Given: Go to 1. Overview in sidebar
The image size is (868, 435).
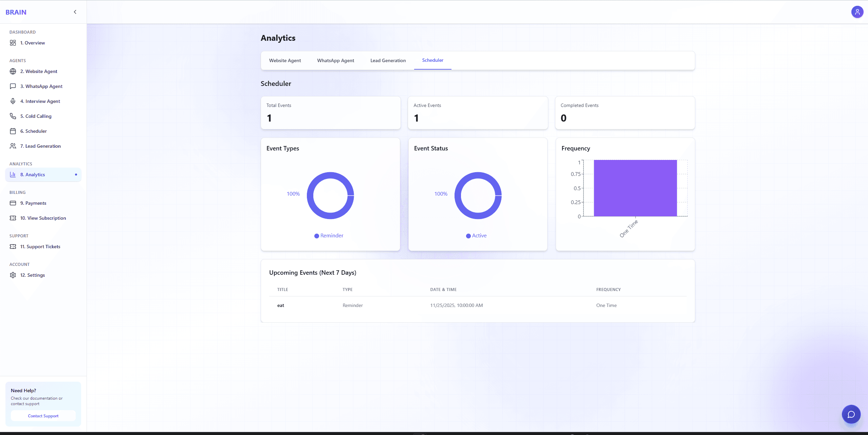Looking at the screenshot, I should (x=43, y=43).
